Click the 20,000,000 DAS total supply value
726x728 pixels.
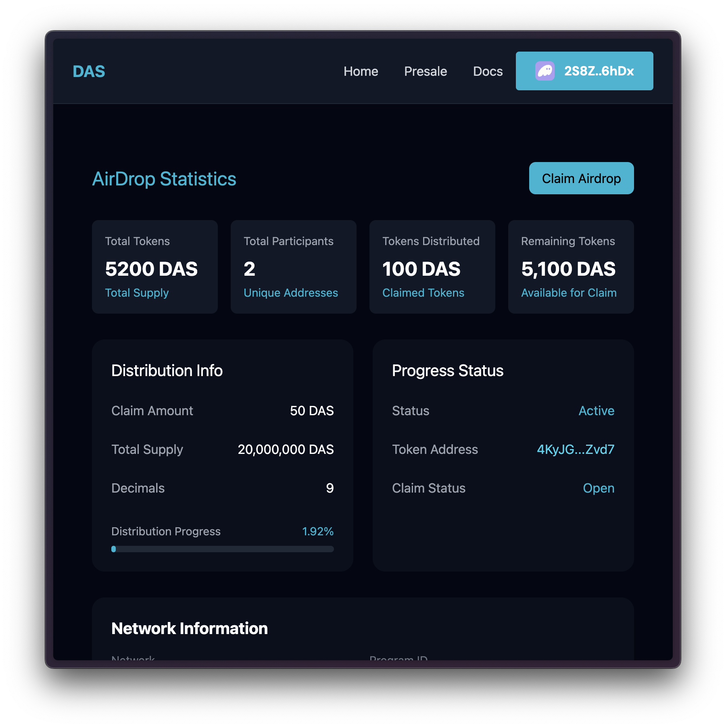coord(286,449)
